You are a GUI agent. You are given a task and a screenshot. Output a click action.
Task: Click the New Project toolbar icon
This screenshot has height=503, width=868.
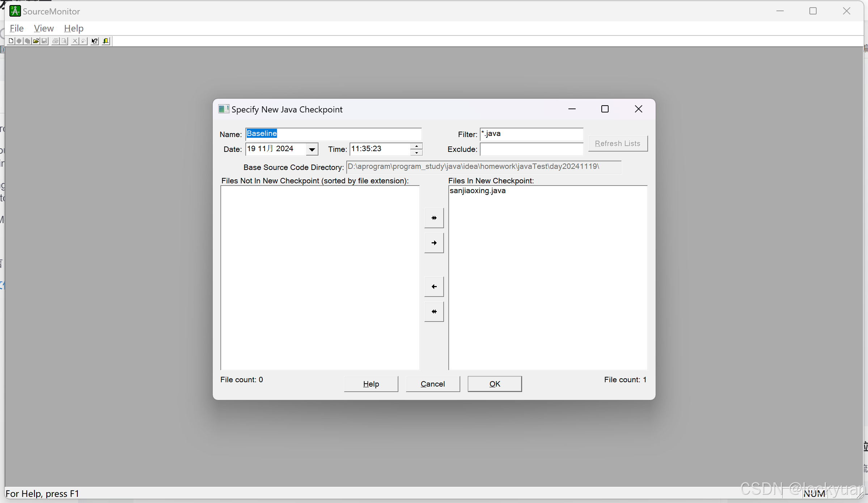click(11, 41)
